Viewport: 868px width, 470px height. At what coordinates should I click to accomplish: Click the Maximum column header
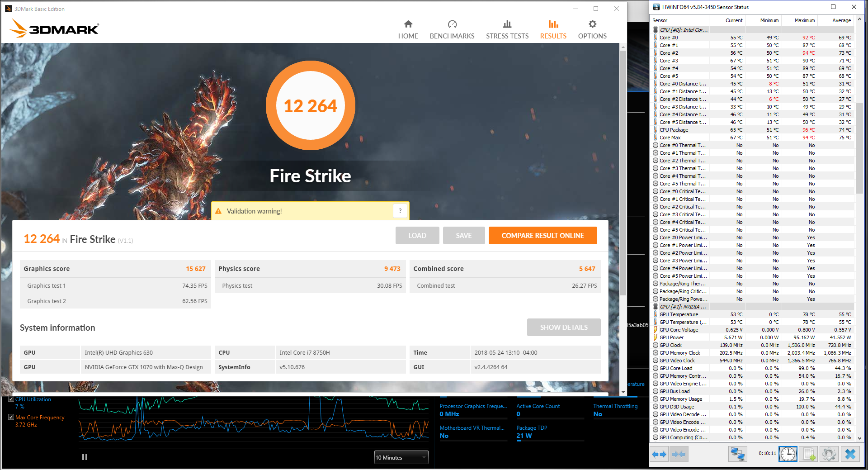click(x=799, y=20)
